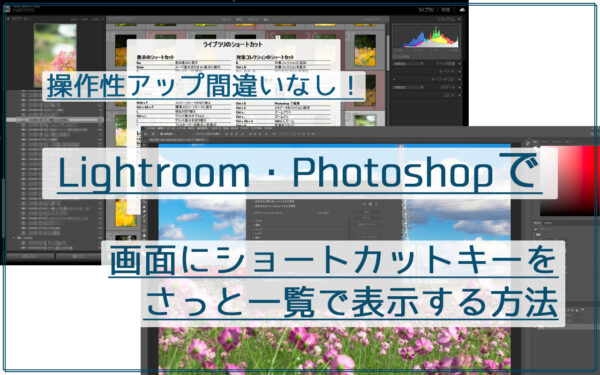Screen dimensions: 600x375
Task: Expand the キーワードリスト panel arrow
Action: pos(459,80)
